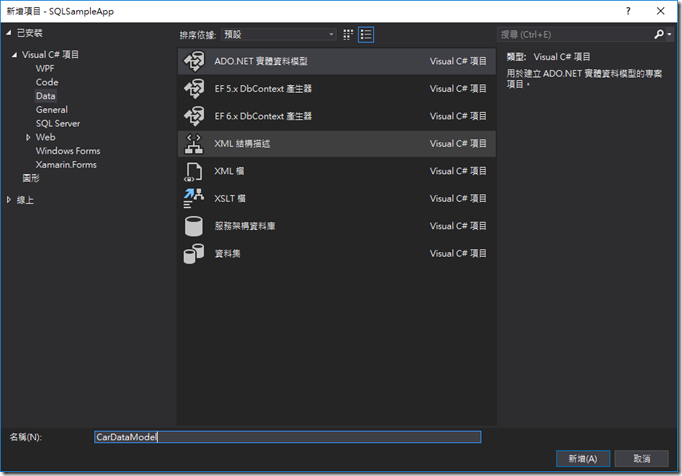This screenshot has height=476, width=682.
Task: Click the name field containing CarDataModel
Action: point(288,437)
